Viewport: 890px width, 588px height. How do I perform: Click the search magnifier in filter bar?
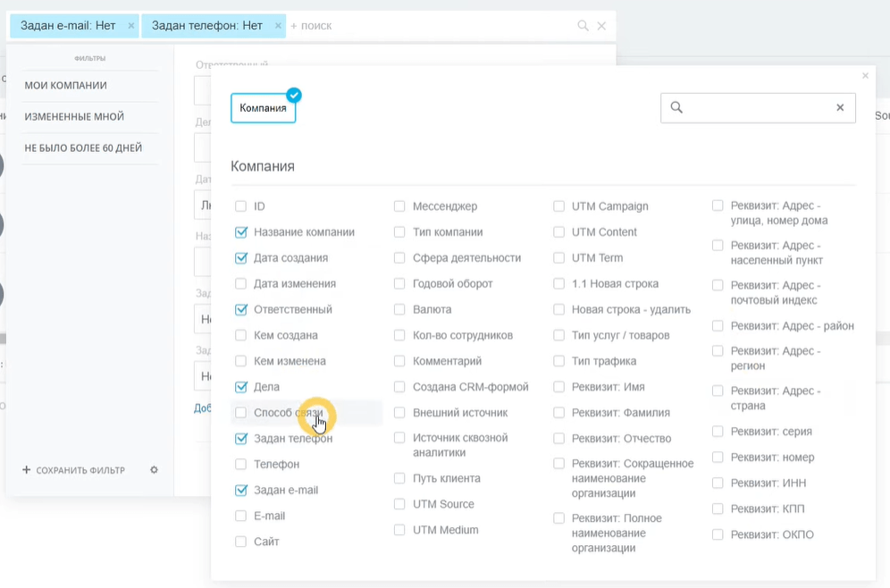583,26
